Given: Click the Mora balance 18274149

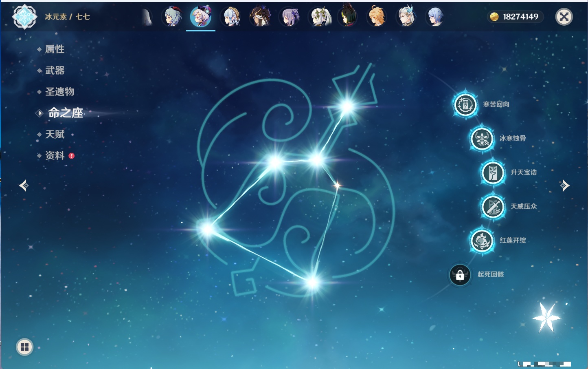Looking at the screenshot, I should (x=515, y=17).
